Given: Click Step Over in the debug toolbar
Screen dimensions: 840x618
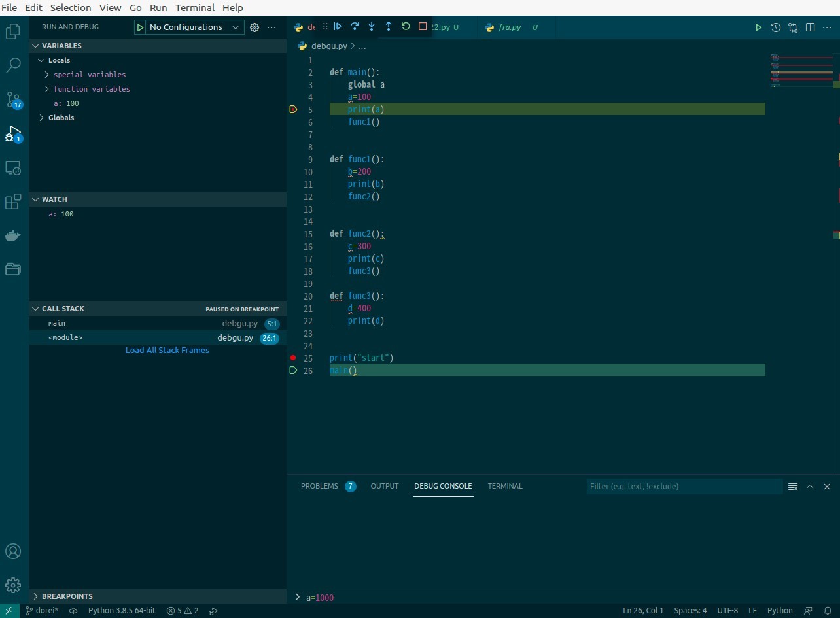Looking at the screenshot, I should 355,27.
